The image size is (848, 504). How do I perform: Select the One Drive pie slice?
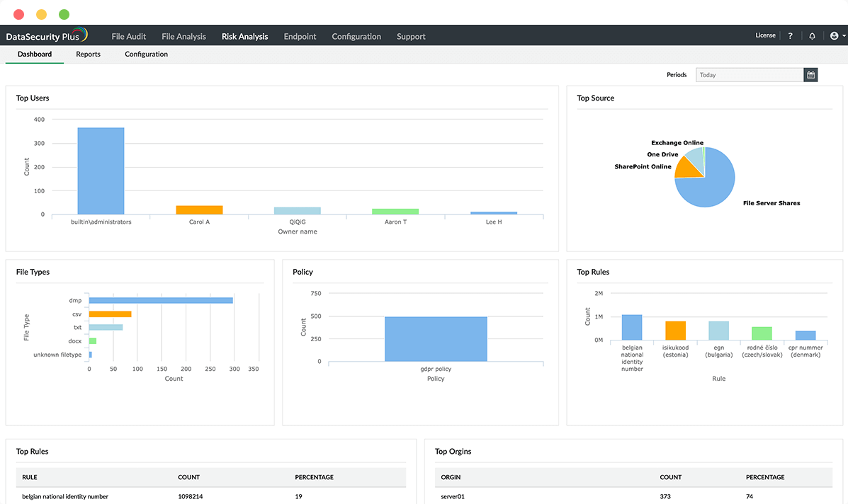pos(696,159)
